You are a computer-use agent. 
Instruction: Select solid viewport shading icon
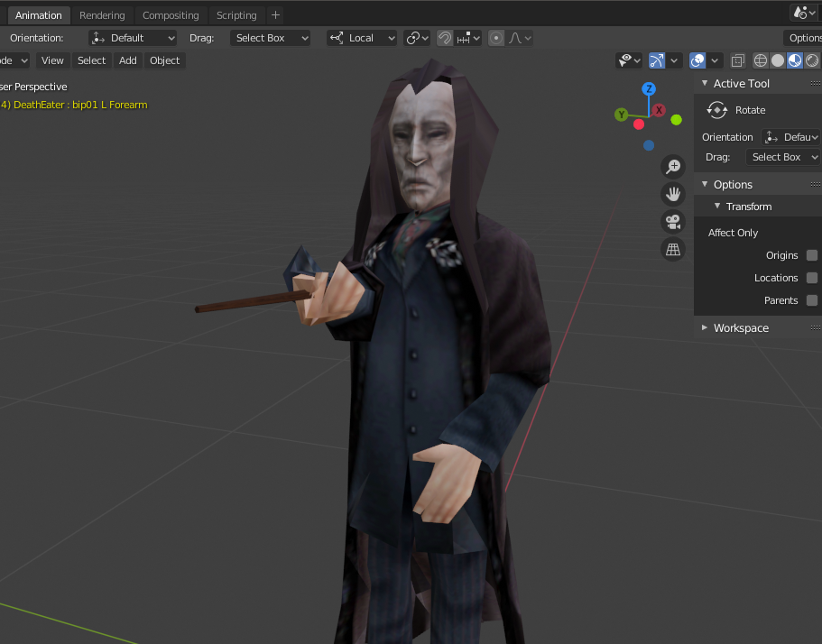778,60
